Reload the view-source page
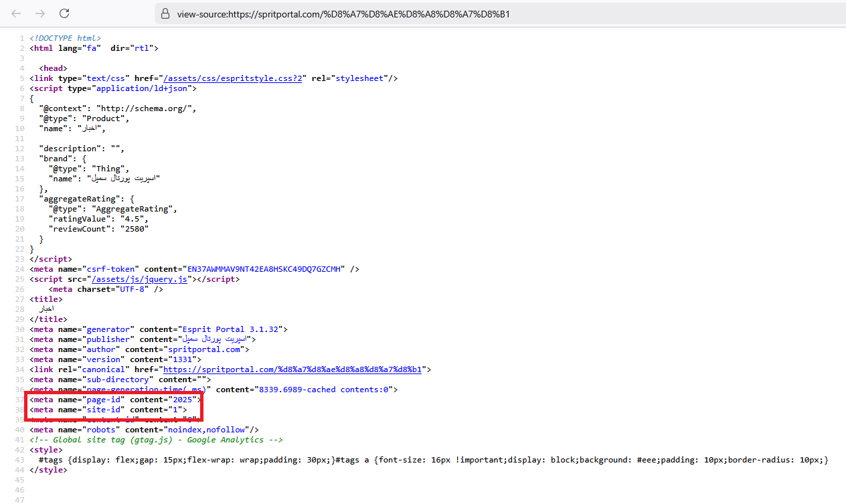 (64, 13)
